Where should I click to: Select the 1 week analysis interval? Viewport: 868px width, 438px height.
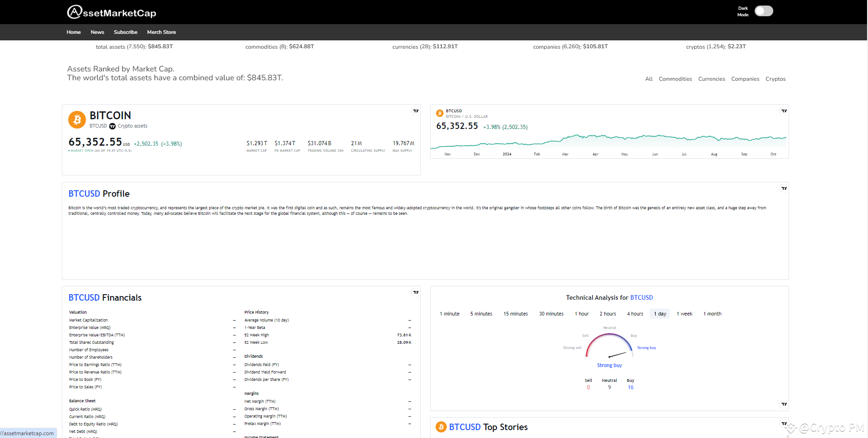pos(684,314)
